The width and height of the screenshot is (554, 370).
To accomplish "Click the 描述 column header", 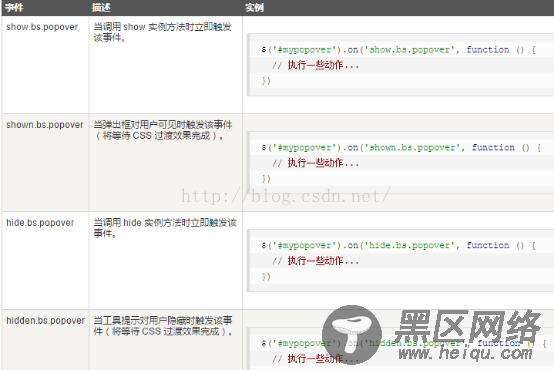I will click(x=101, y=7).
